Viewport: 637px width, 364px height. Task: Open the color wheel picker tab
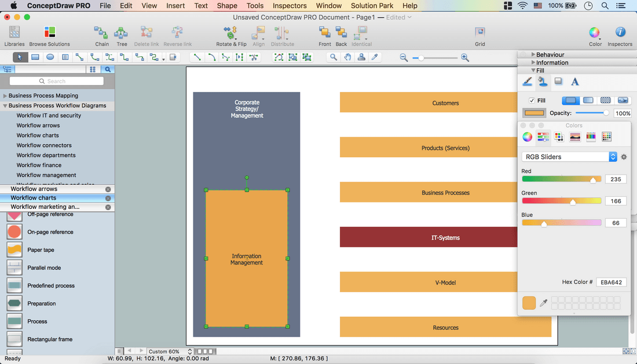pyautogui.click(x=528, y=137)
